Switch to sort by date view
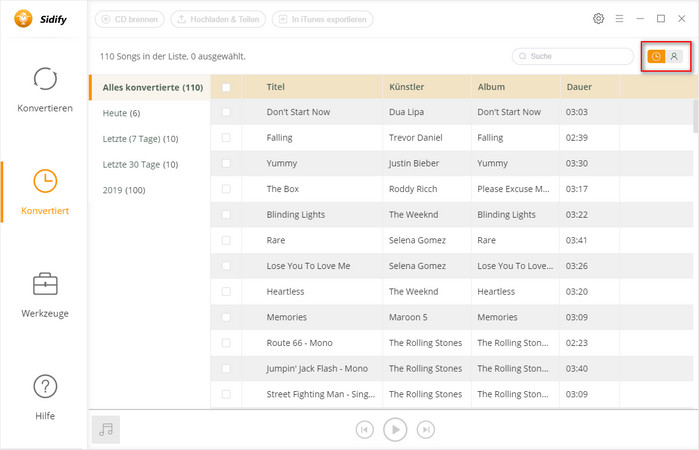The height and width of the screenshot is (450, 699). click(656, 56)
